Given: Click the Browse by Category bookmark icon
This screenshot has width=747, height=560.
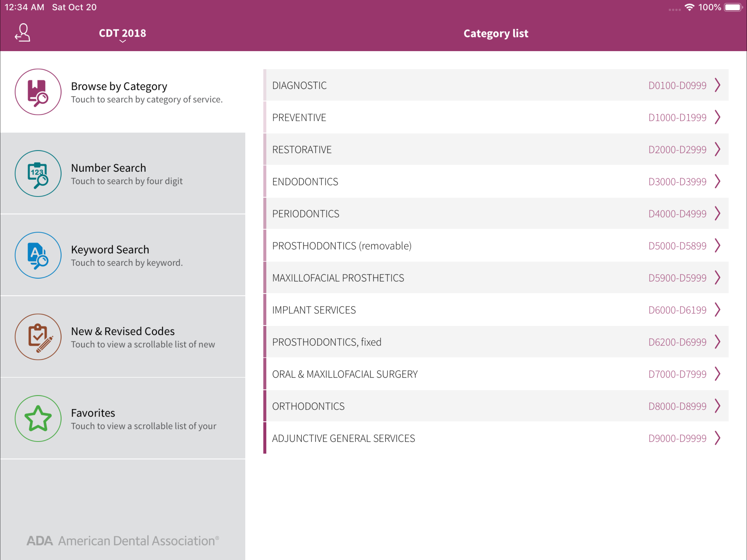Looking at the screenshot, I should tap(38, 92).
